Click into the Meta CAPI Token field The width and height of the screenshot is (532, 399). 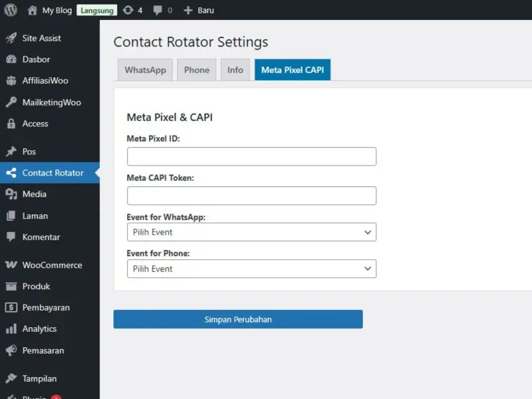point(251,196)
